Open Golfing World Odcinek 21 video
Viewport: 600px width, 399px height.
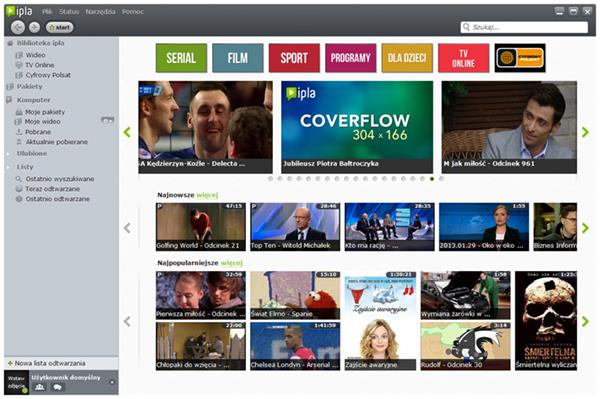tap(201, 227)
